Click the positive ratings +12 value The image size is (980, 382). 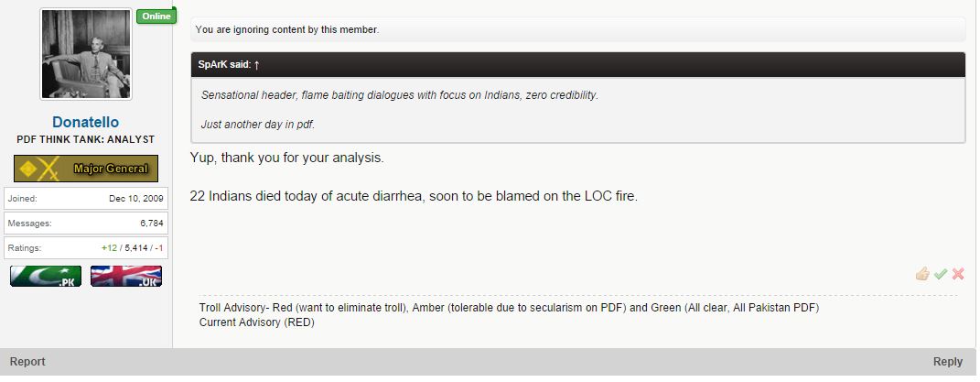[x=110, y=248]
